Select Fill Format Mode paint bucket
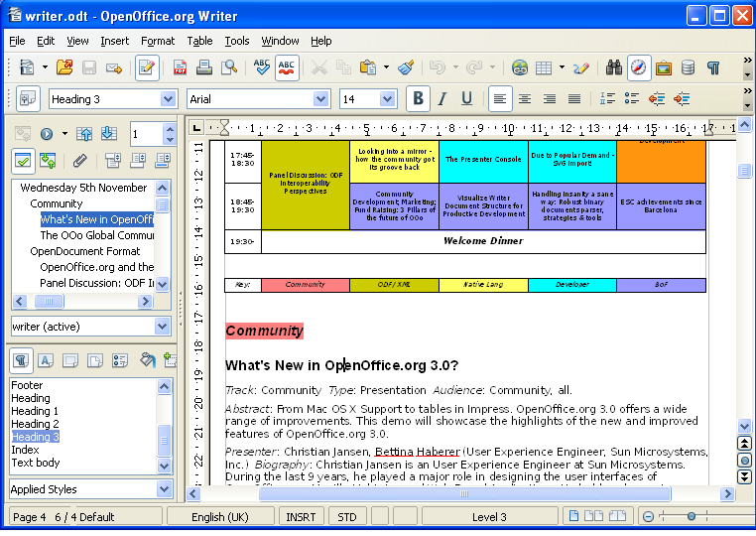The image size is (756, 536). coord(147,359)
